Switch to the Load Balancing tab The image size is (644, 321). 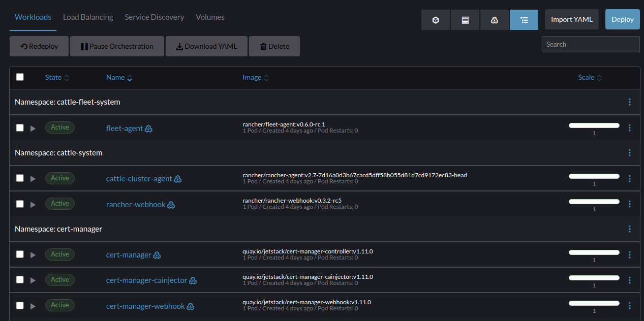[x=88, y=17]
